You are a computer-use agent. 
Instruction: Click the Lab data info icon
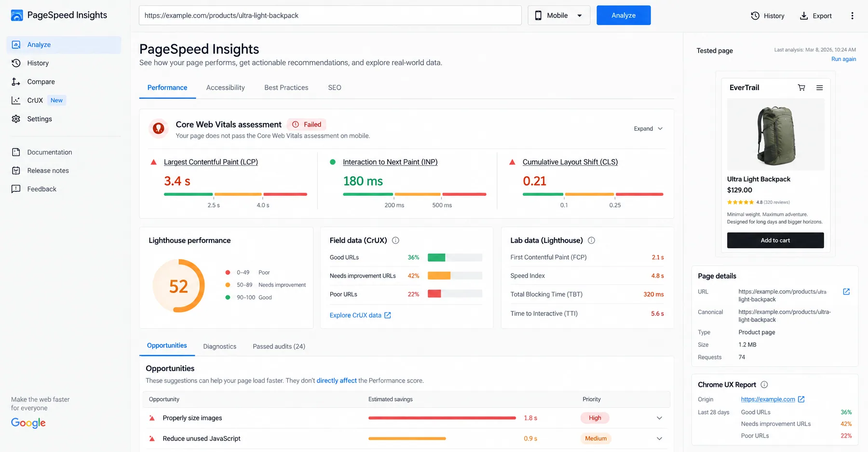[591, 240]
